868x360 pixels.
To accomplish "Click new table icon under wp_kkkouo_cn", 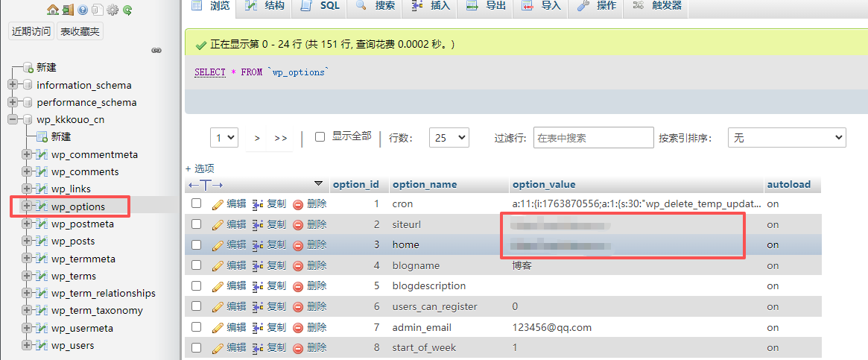I will pos(42,137).
